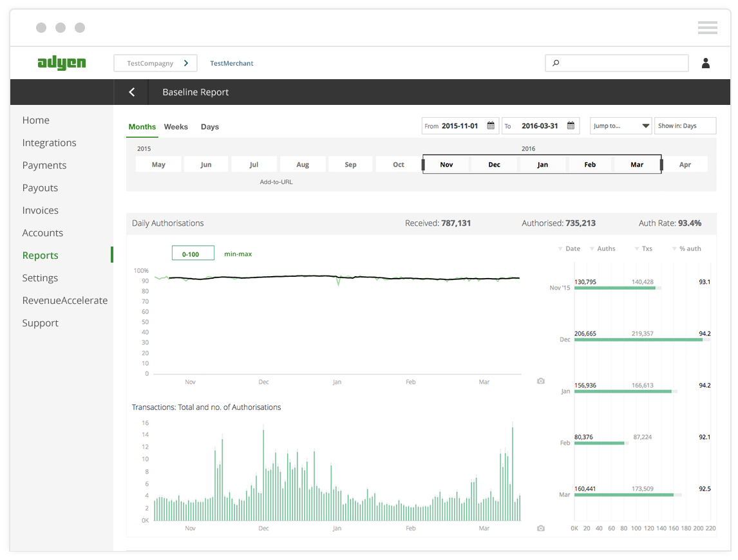Open the user profile icon
Screen dimensions: 738x560
706,63
